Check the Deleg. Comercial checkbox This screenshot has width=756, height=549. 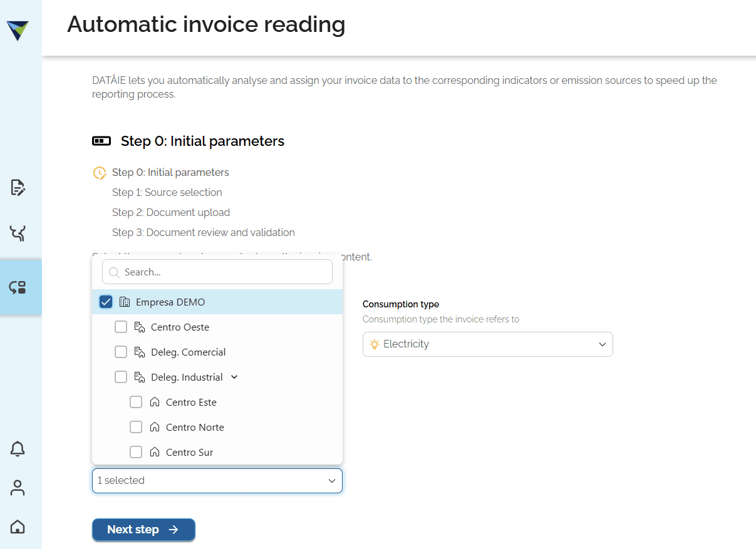(121, 352)
